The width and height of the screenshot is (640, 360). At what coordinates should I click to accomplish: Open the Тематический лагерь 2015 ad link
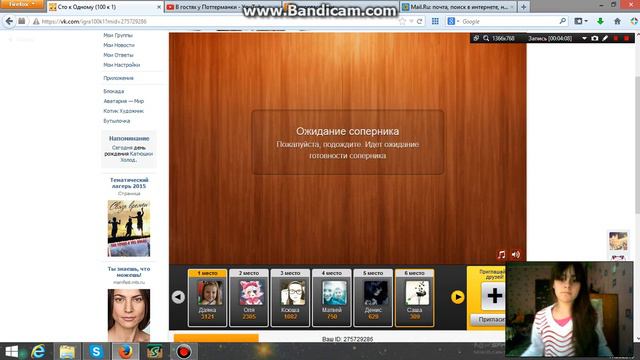click(129, 183)
